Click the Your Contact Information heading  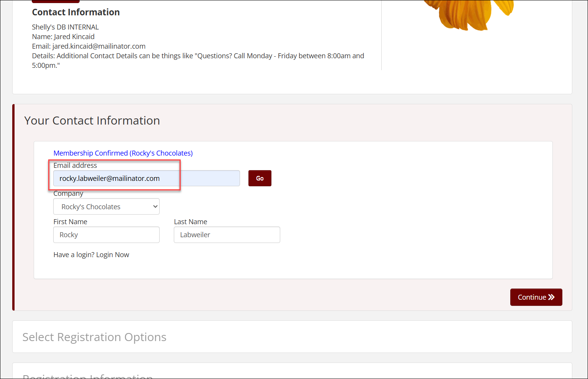click(92, 120)
